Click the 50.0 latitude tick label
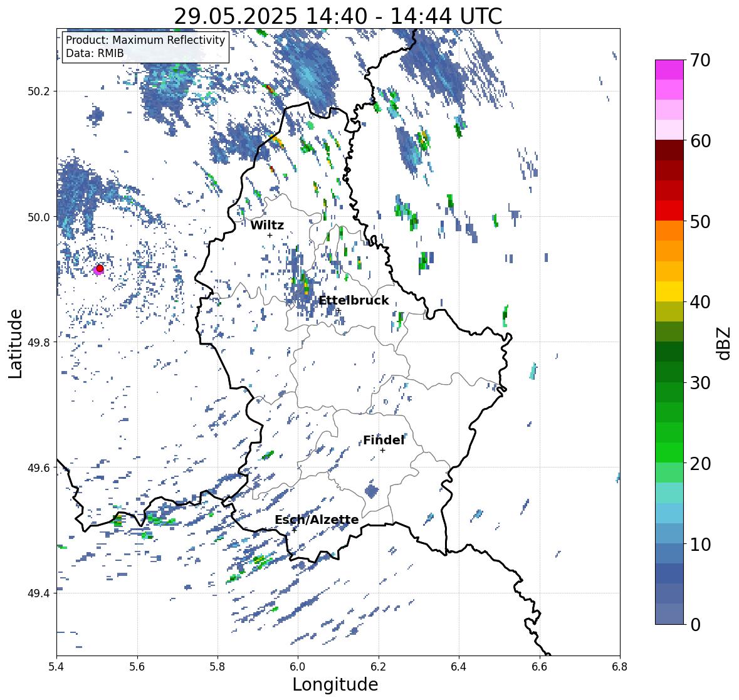 (39, 217)
